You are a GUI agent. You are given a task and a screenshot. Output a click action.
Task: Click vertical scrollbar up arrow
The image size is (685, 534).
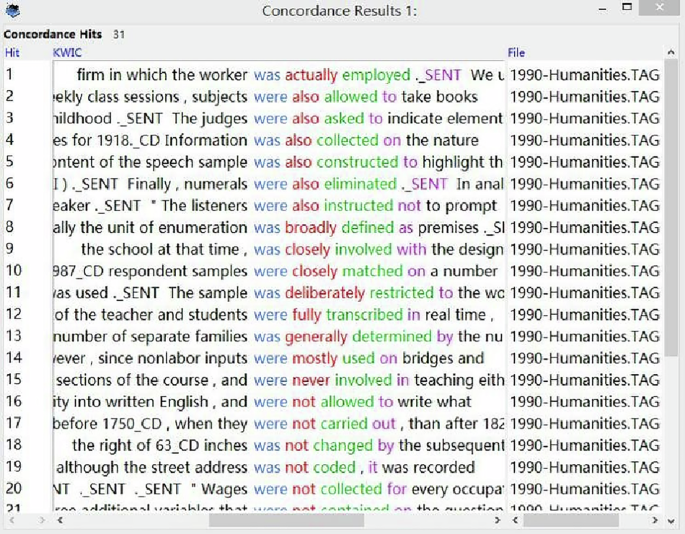(x=671, y=53)
